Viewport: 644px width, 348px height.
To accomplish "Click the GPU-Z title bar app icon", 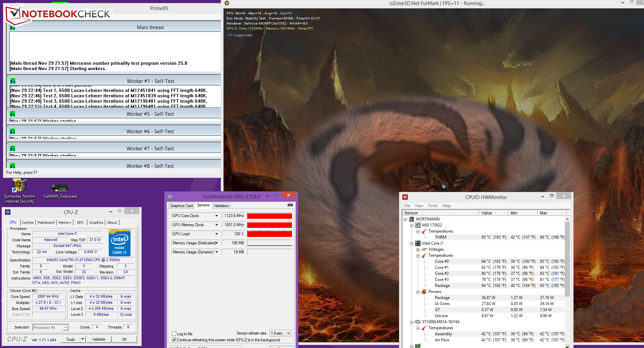I will [170, 196].
